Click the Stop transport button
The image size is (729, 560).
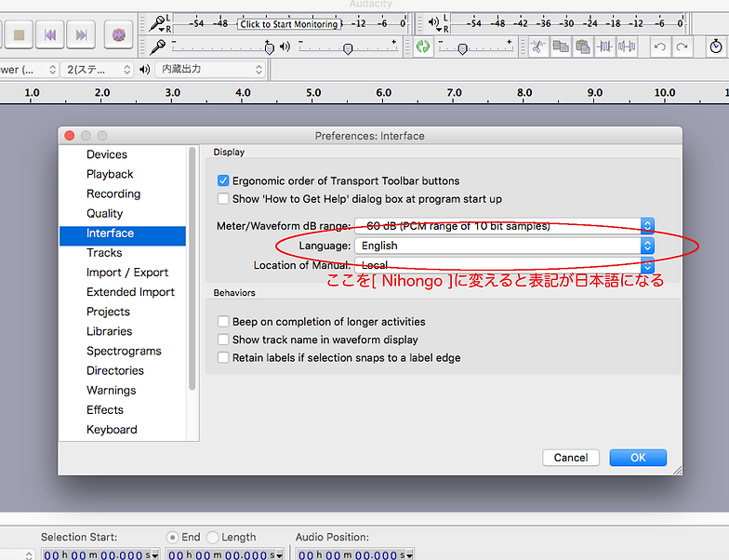tap(19, 34)
